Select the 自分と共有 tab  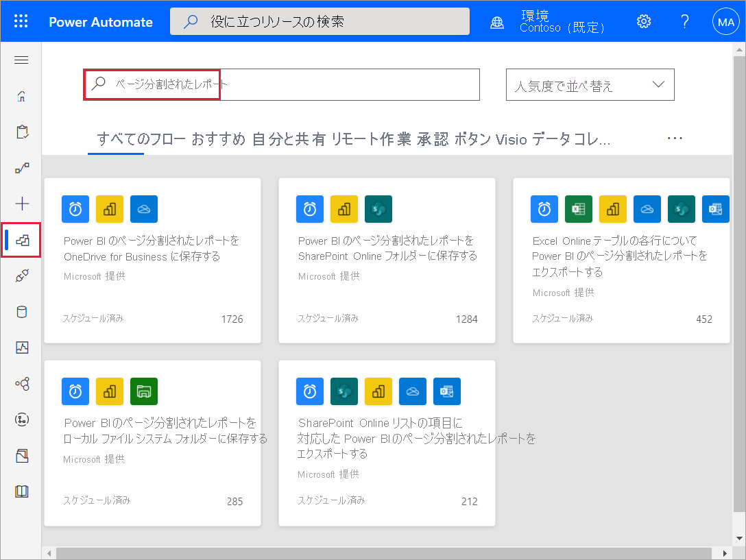[289, 139]
